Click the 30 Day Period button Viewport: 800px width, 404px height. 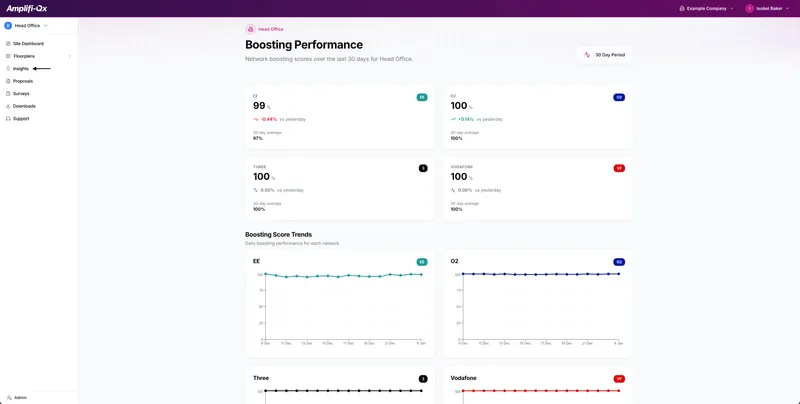(605, 55)
